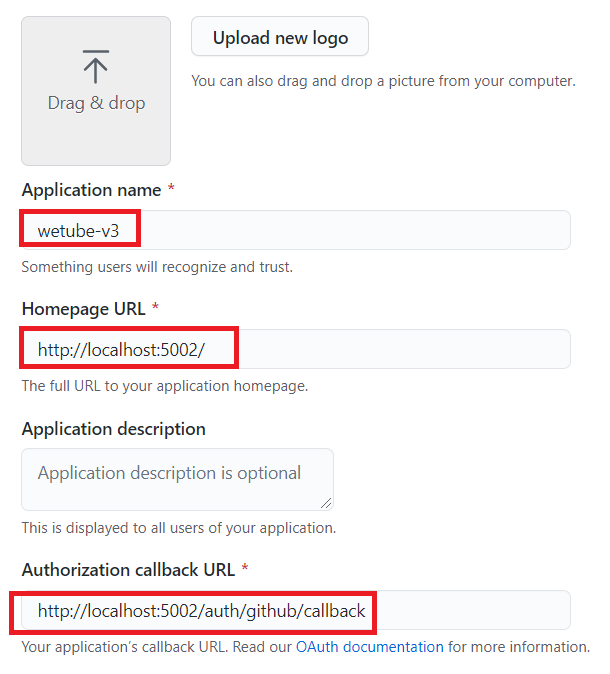Click the "Drag & drop" text in logo box
This screenshot has height=674, width=610.
pos(96,103)
